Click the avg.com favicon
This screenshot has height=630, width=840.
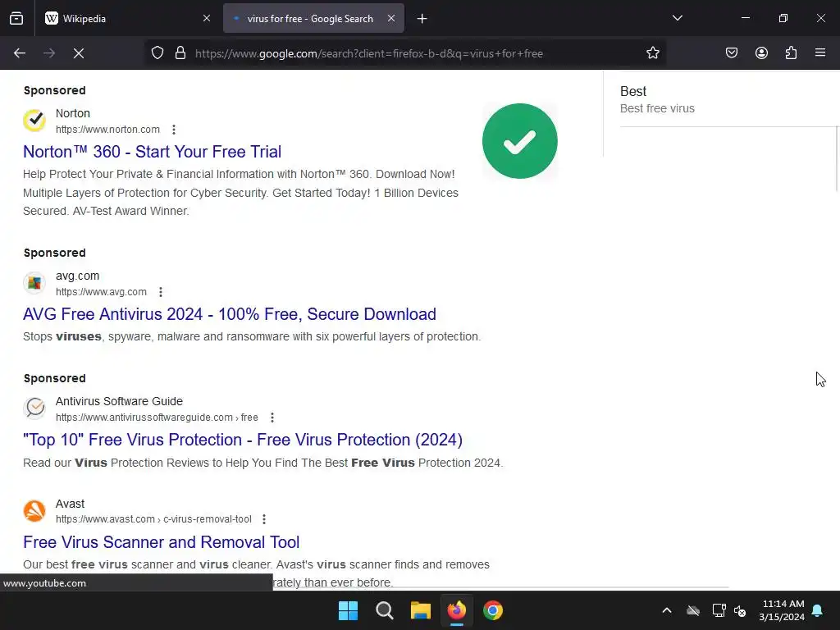click(x=34, y=283)
